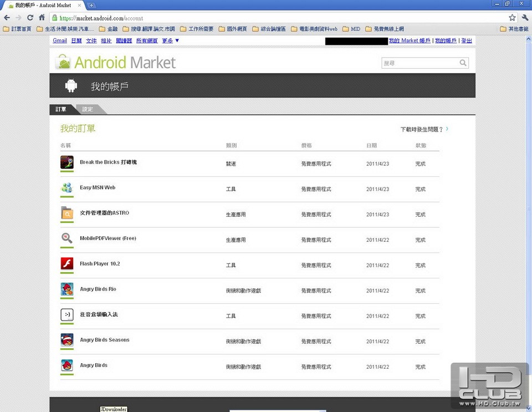The width and height of the screenshot is (532, 412).
Task: Open the 電影美劇資料web bookmark folder
Action: tap(314, 29)
